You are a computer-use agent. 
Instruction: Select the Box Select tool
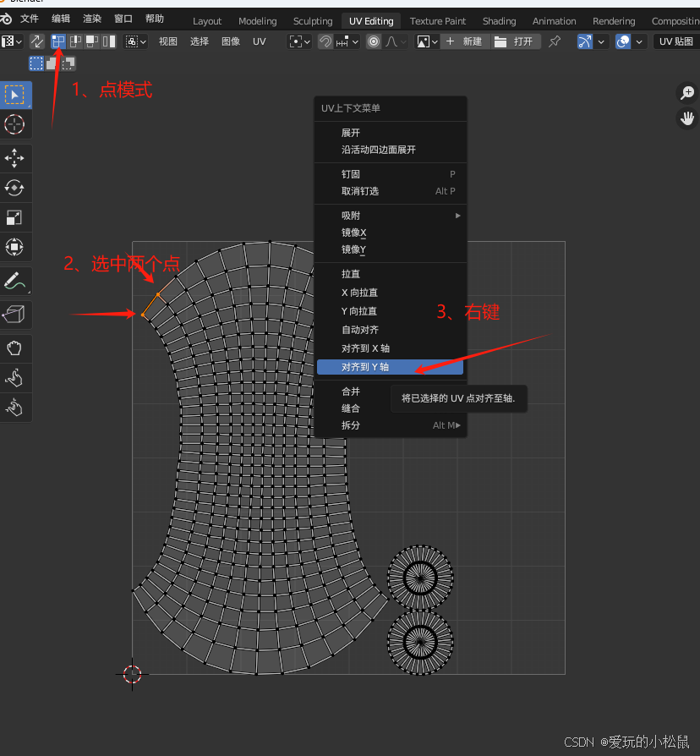point(15,95)
